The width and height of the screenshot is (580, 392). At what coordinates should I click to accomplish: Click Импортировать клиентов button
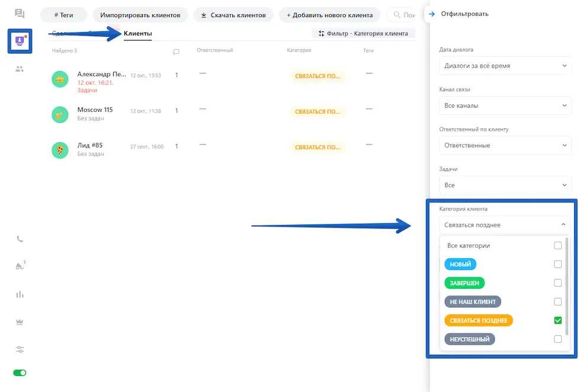[x=140, y=15]
